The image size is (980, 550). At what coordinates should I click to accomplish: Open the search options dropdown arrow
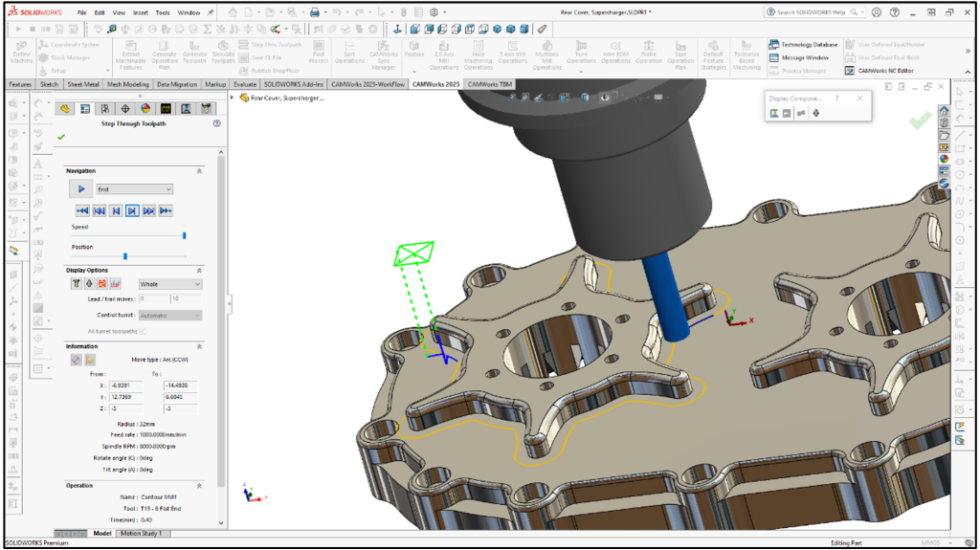pos(863,11)
